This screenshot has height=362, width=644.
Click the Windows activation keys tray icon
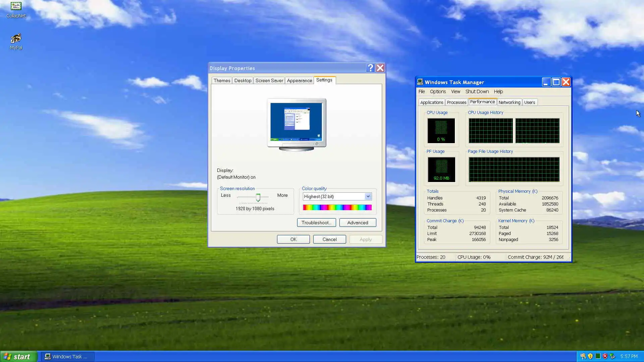[583, 356]
